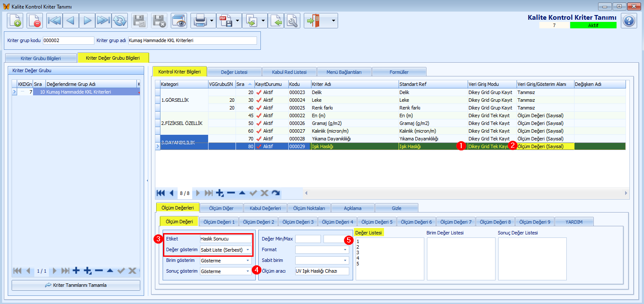644x304 pixels.
Task: Select the Yıkama Dayanıklılığı criterion name cell
Action: 354,139
